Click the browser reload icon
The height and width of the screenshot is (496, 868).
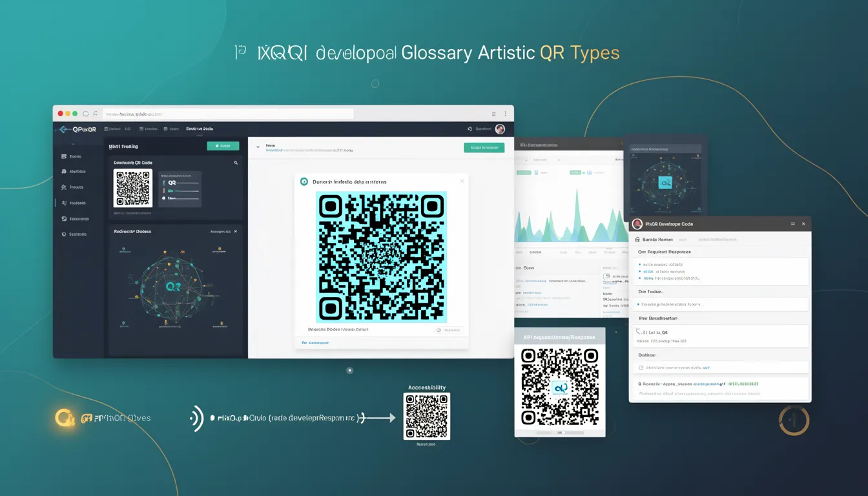(86, 113)
